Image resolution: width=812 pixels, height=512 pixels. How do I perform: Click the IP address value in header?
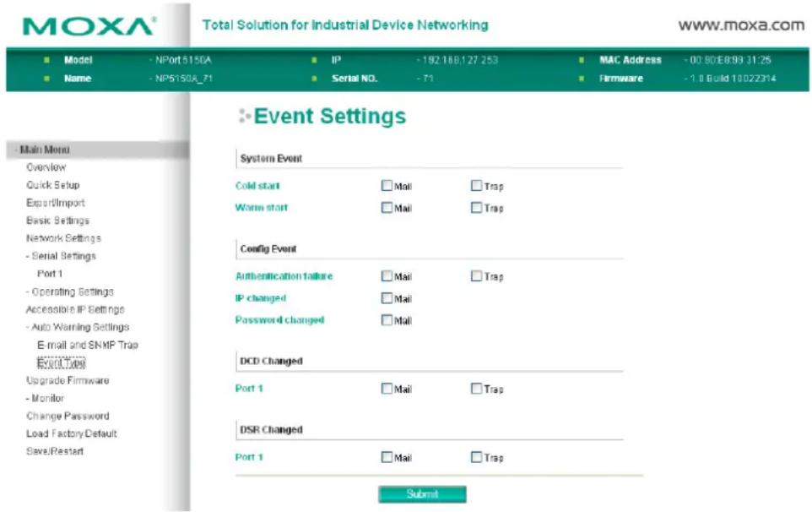(460, 60)
